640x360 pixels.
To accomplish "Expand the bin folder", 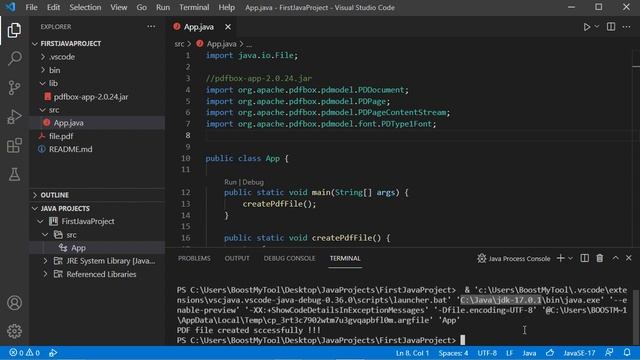I will [50, 70].
